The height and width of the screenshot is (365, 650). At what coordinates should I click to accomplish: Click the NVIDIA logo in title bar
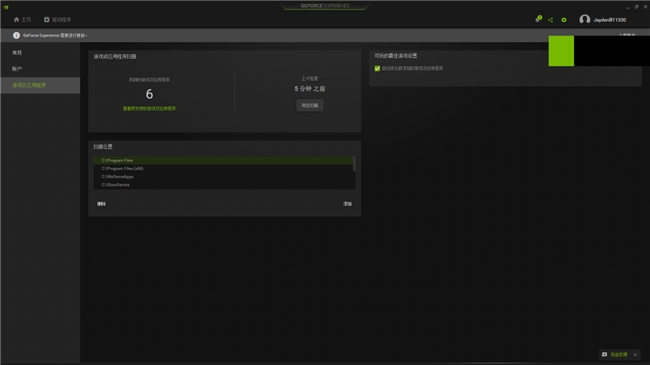coord(6,7)
